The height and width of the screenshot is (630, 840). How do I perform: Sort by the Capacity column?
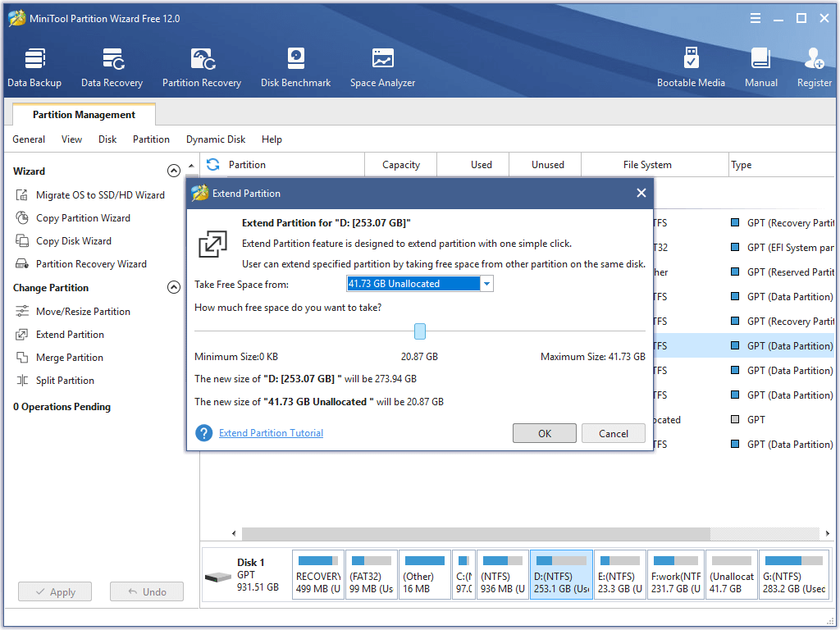tap(400, 164)
